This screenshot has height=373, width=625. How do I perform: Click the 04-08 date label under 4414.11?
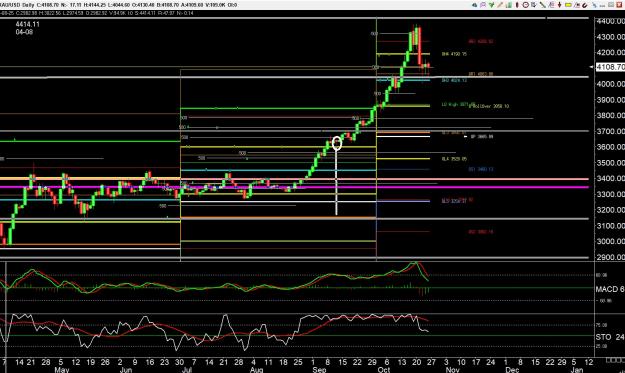click(x=24, y=32)
